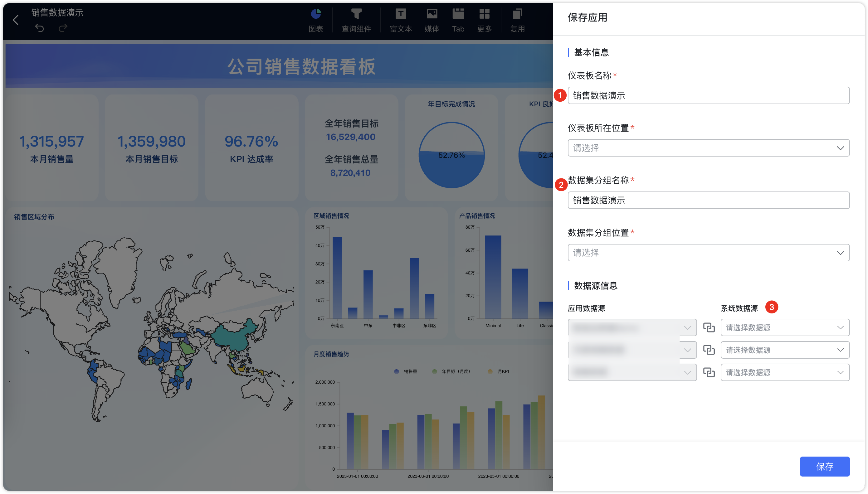Click the third row datasource copy icon

709,372
